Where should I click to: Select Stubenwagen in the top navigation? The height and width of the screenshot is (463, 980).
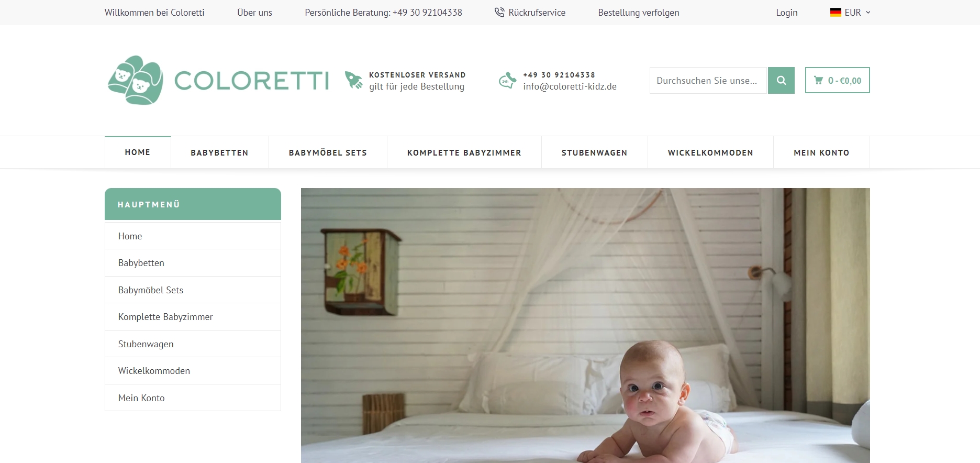click(594, 152)
